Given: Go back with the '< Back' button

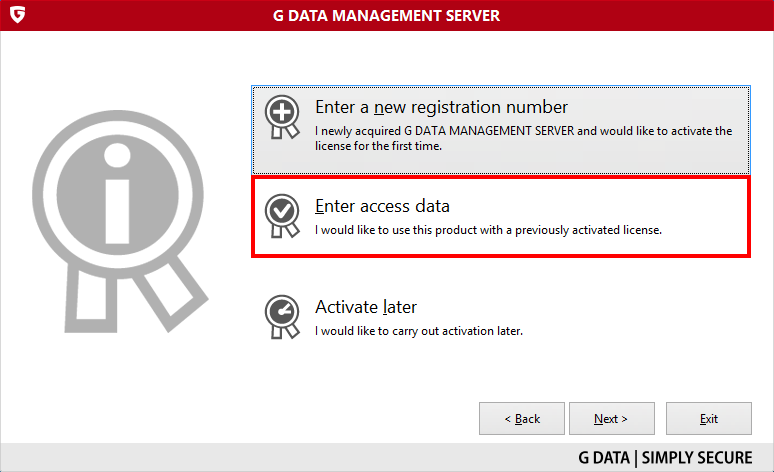Looking at the screenshot, I should [522, 419].
